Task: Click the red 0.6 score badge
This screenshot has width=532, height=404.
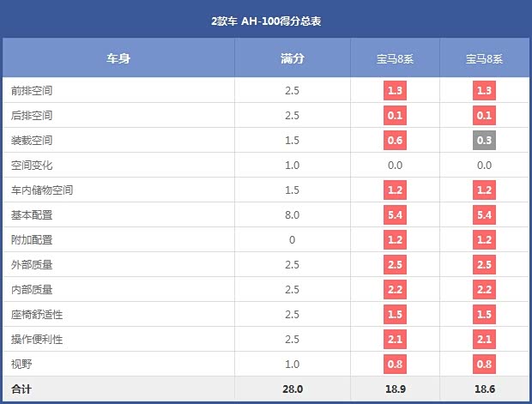Action: 395,141
